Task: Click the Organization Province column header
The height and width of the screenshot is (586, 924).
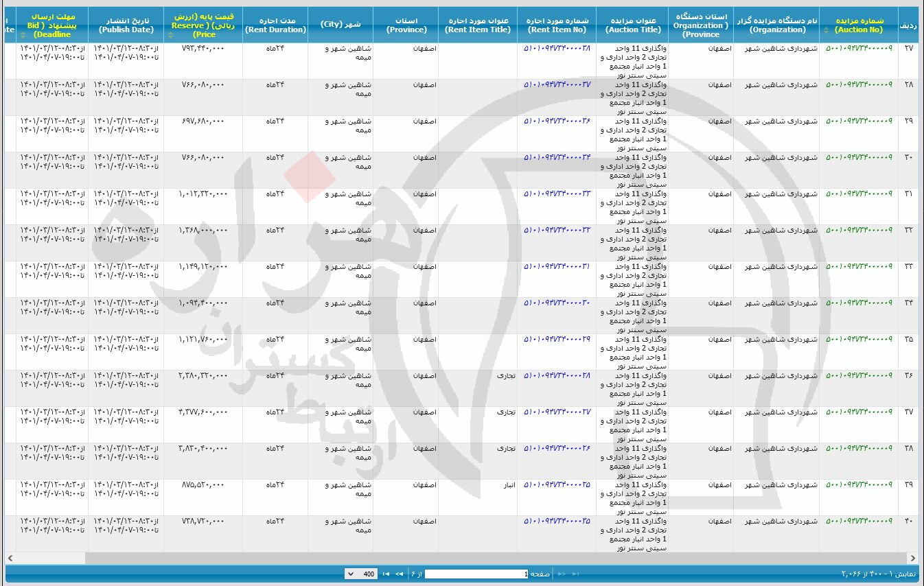Action: tap(701, 25)
